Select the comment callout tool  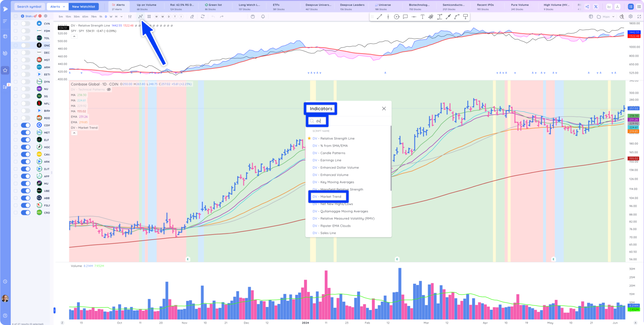[406, 17]
